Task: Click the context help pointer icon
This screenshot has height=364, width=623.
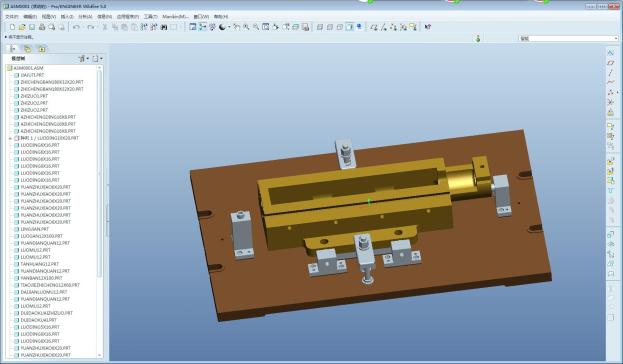Action: coord(428,27)
